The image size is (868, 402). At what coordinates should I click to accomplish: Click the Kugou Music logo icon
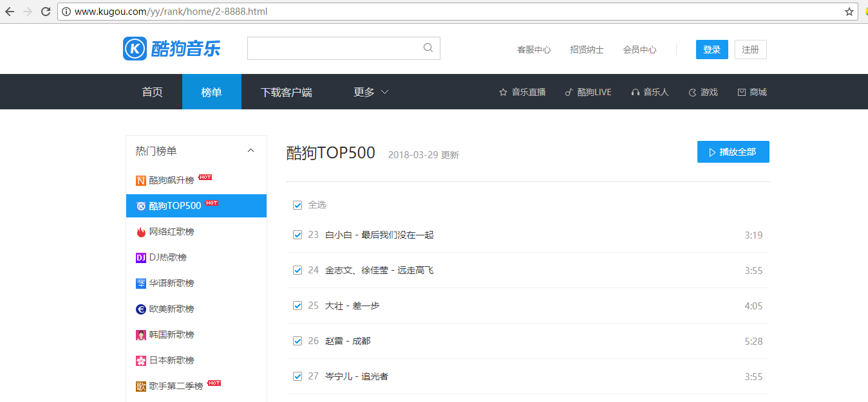pos(135,49)
